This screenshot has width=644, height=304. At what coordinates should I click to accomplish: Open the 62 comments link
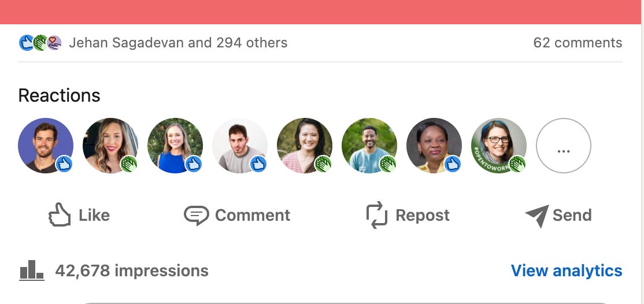click(x=578, y=43)
